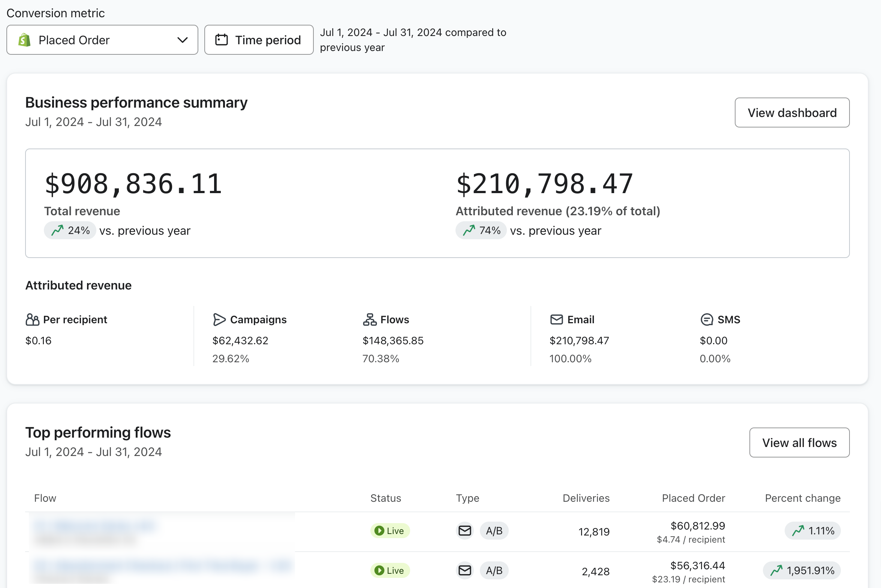Open the Time period selector
881x588 pixels.
pos(259,40)
